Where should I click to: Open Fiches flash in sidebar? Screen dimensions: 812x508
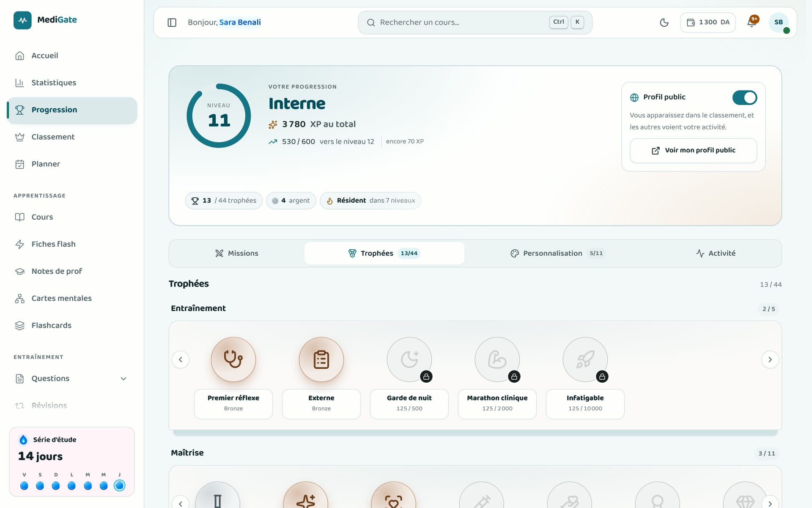72,244
